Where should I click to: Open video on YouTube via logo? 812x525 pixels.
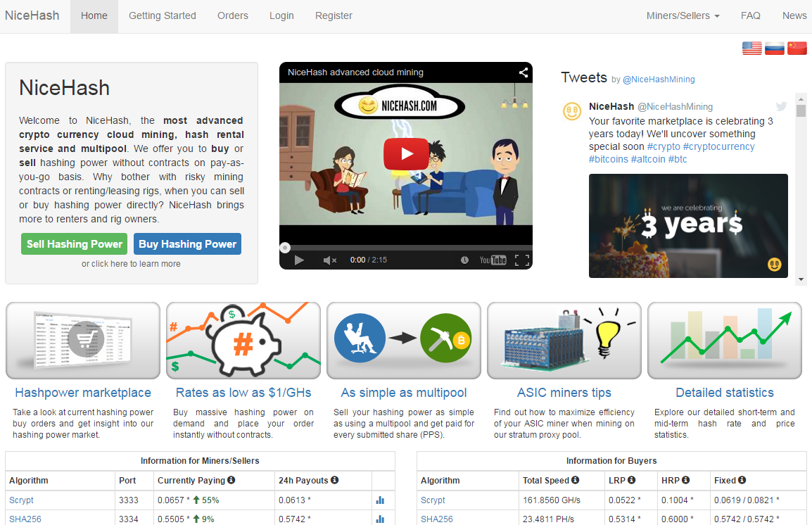coord(493,260)
